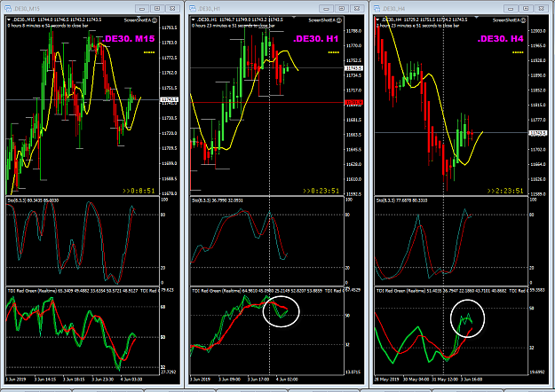
Task: Click the gray chart-shift triangle atop M15 chart
Action: click(139, 17)
